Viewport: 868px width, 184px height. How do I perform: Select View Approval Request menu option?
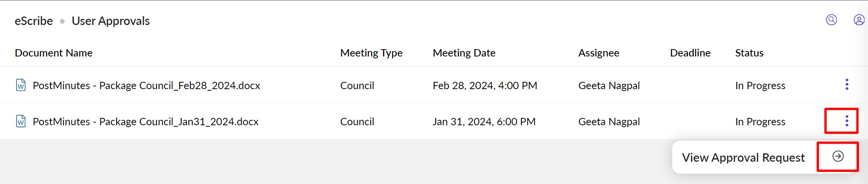point(743,157)
